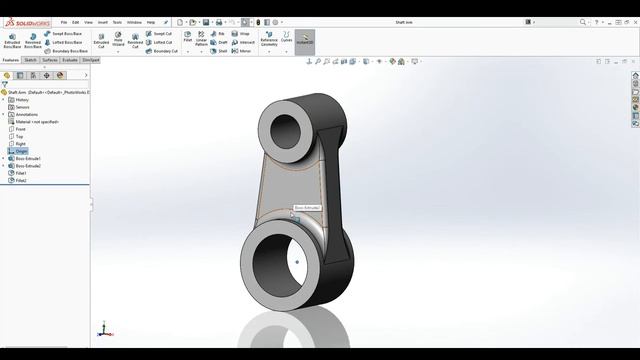Select the Top plane in tree

click(16, 136)
